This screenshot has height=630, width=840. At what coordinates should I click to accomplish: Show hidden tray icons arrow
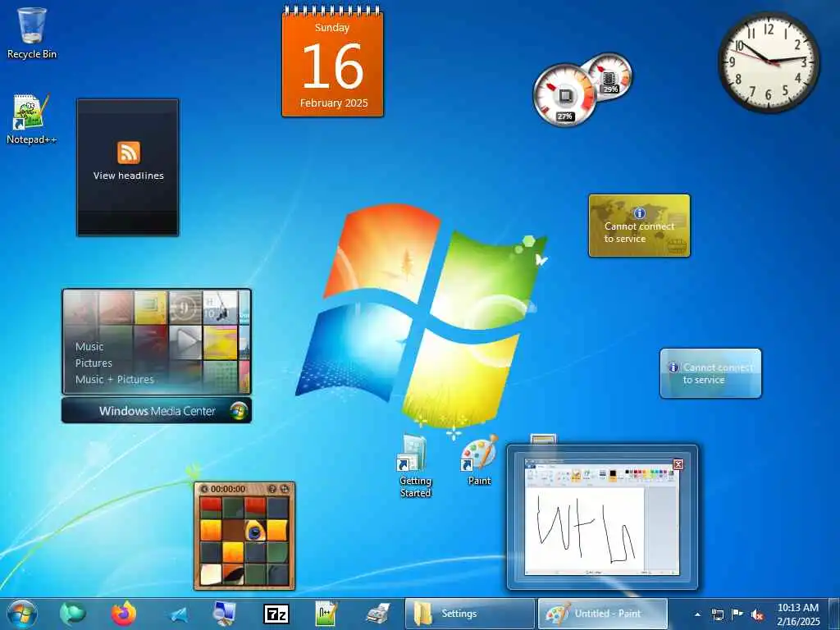697,614
